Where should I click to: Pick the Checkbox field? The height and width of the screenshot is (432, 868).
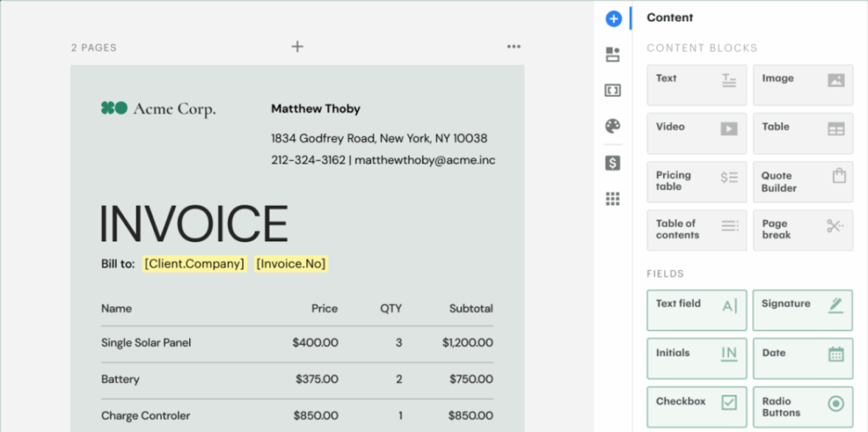tap(697, 407)
